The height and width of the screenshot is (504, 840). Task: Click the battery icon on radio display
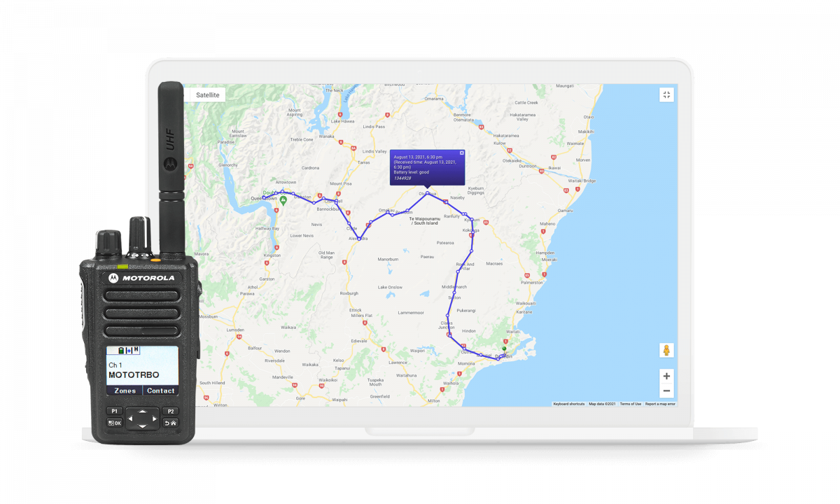tap(121, 350)
